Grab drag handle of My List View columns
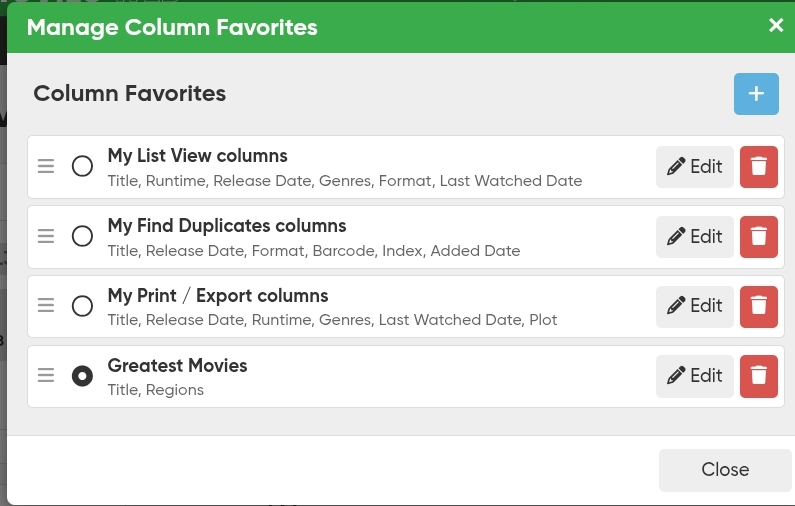Image resolution: width=795 pixels, height=506 pixels. click(46, 166)
